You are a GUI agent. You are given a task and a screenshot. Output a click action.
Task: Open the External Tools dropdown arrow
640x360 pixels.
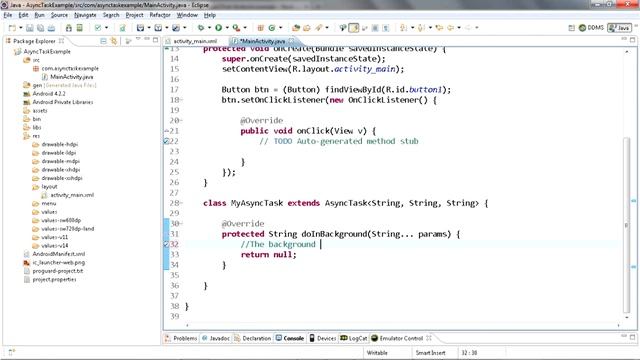pyautogui.click(x=245, y=28)
